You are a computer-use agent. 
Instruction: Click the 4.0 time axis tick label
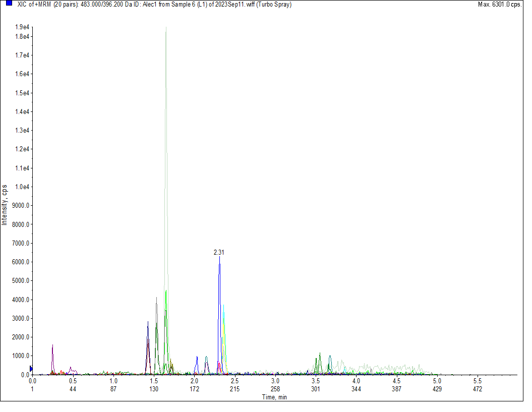click(356, 381)
